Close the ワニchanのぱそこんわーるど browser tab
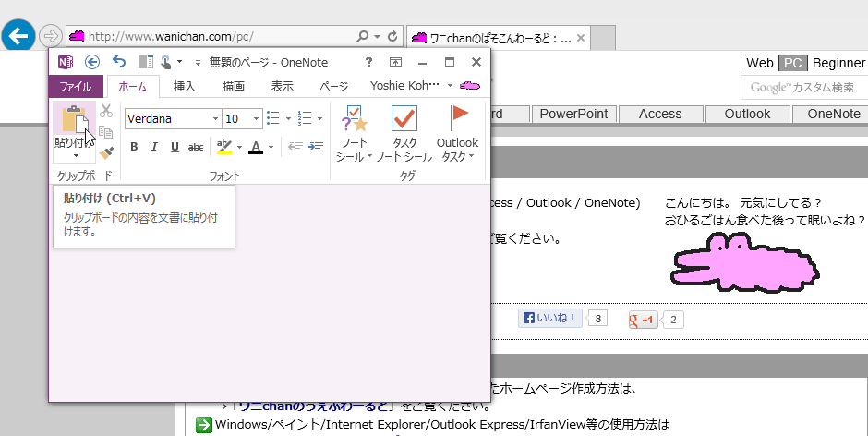The width and height of the screenshot is (868, 436). coord(581,38)
